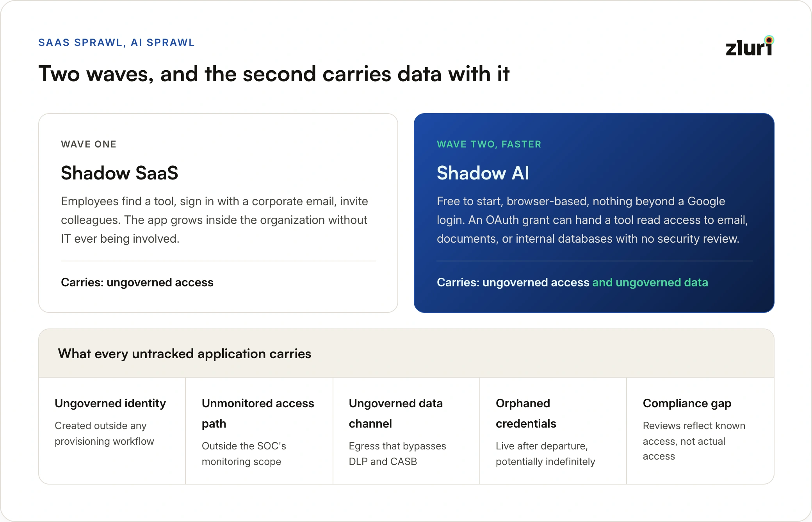Click 'Reviews reflect known access, not actual access' text
Image resolution: width=812 pixels, height=522 pixels.
coord(694,441)
